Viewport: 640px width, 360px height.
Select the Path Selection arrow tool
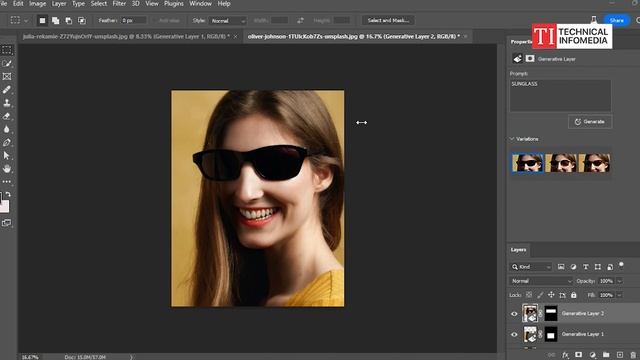click(x=7, y=156)
